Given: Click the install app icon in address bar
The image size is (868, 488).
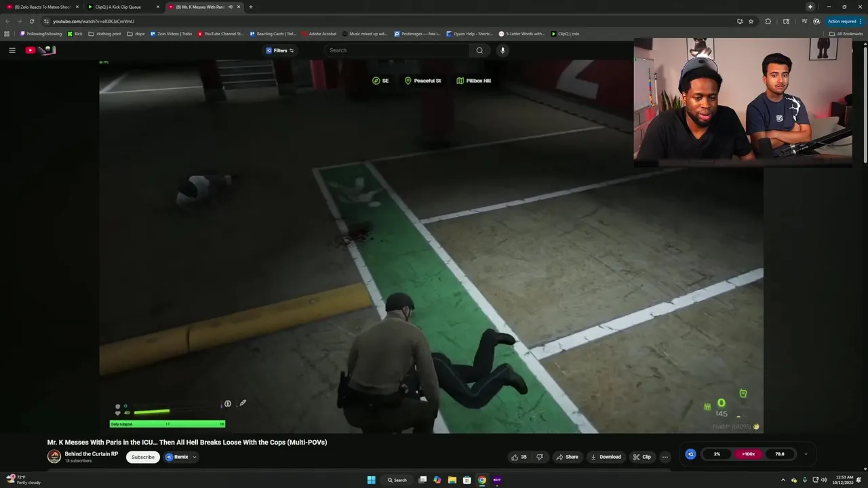Looking at the screenshot, I should click(x=740, y=21).
